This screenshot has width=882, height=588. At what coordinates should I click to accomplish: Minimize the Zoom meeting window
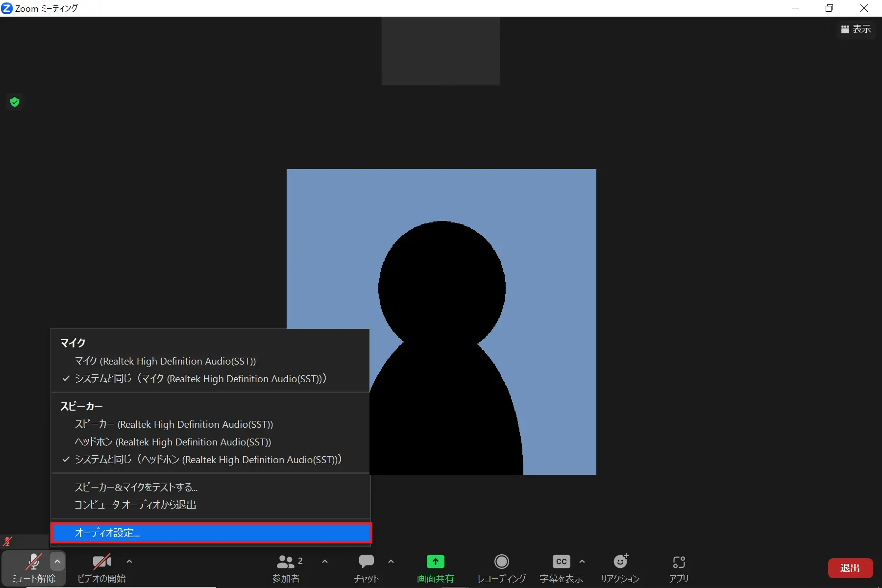(796, 8)
